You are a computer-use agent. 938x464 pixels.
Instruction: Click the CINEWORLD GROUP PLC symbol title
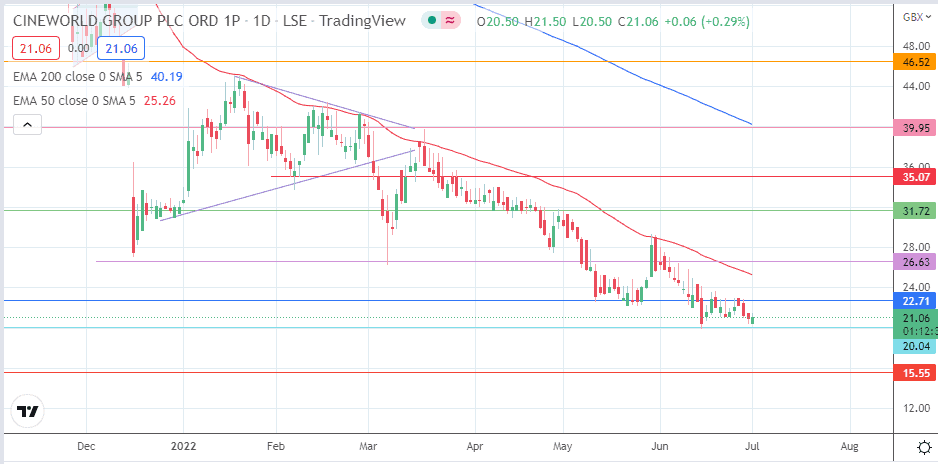127,21
